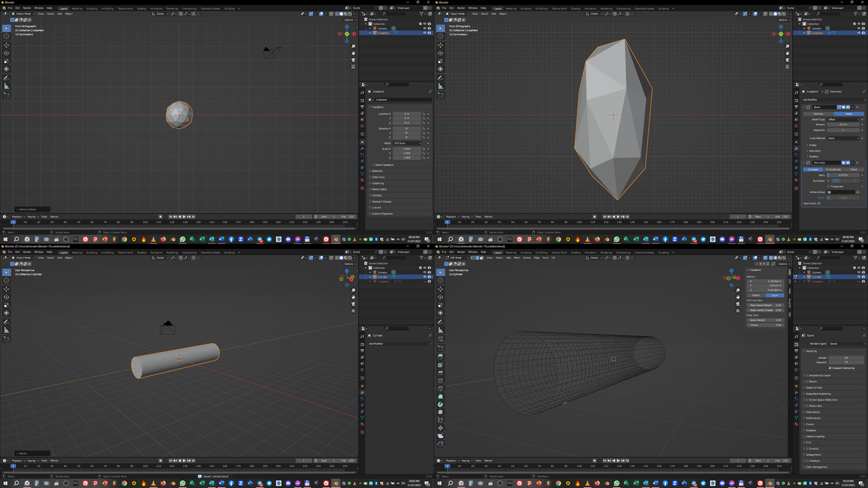Select Cursor tool in Cylinder Object Mode window
This screenshot has width=868, height=488.
pos(6,280)
